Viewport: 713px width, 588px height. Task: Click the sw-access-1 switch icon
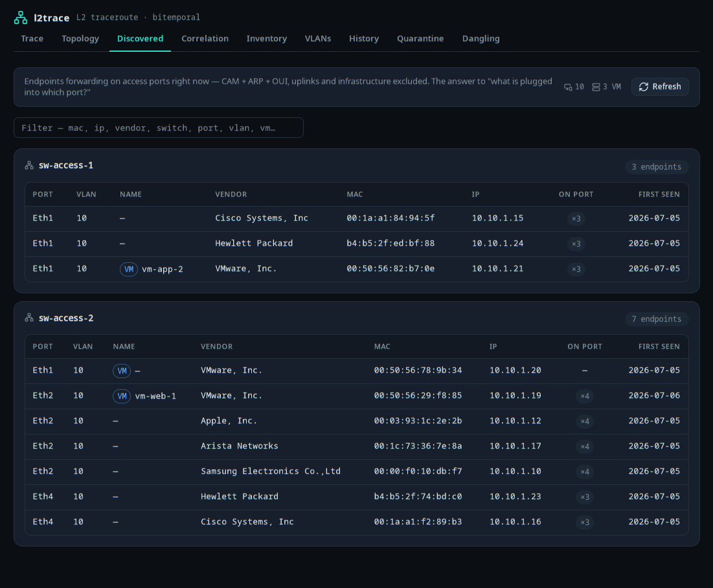point(29,166)
